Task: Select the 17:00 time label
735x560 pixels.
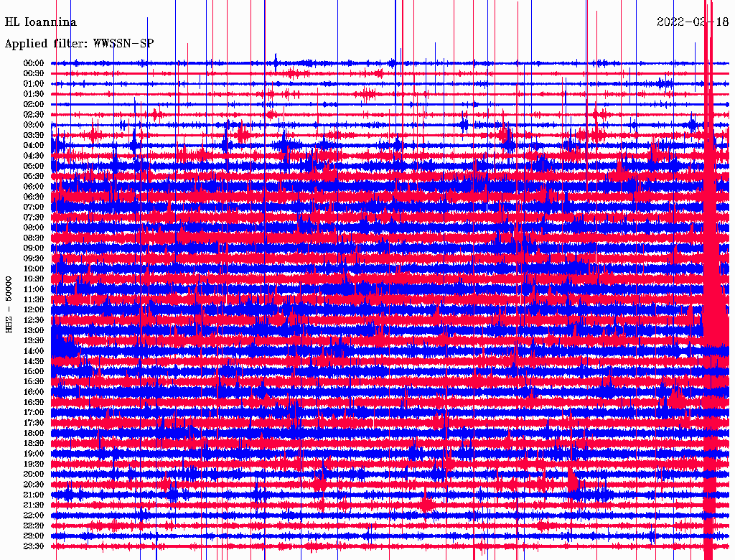Action: 34,412
